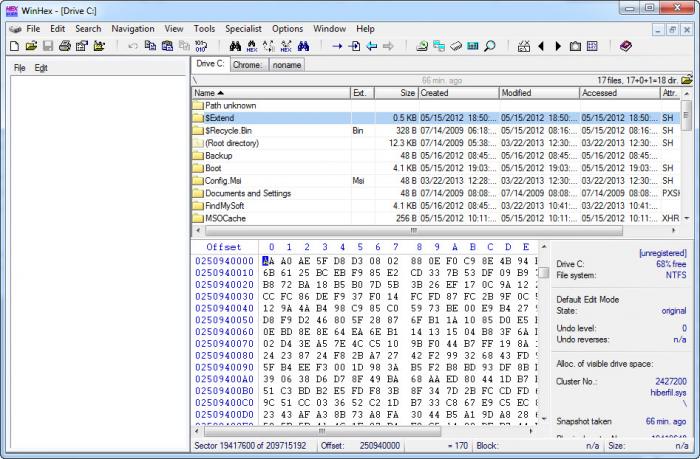Click the snapshot camera toolbar icon
This screenshot has width=700, height=459.
pos(575,46)
